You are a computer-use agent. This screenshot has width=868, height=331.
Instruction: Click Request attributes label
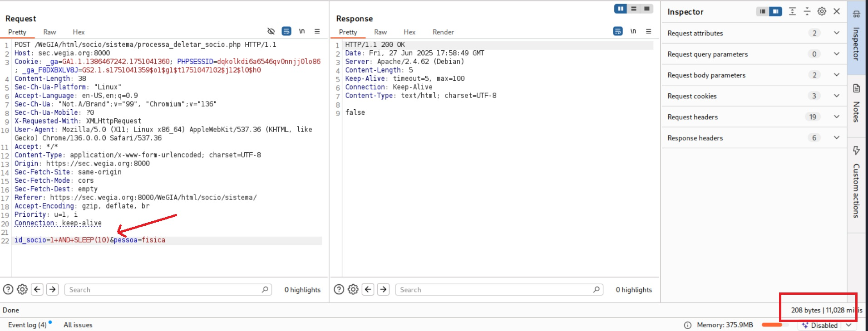(695, 33)
